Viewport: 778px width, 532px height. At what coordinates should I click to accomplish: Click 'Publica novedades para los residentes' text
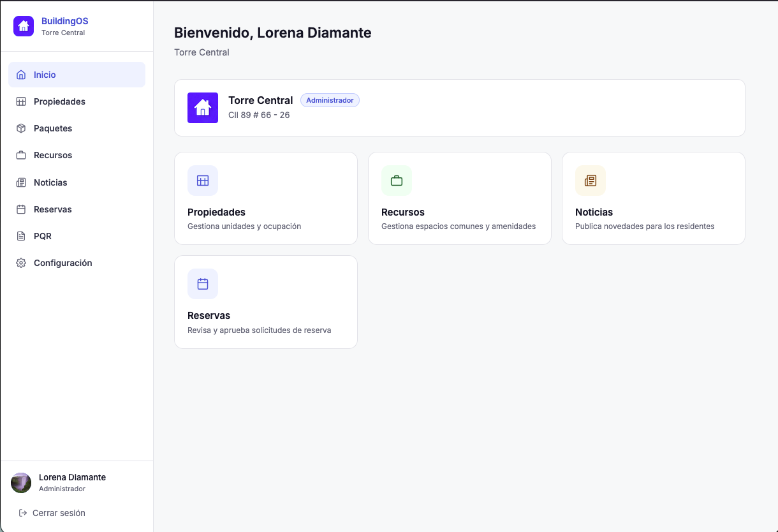pos(645,226)
